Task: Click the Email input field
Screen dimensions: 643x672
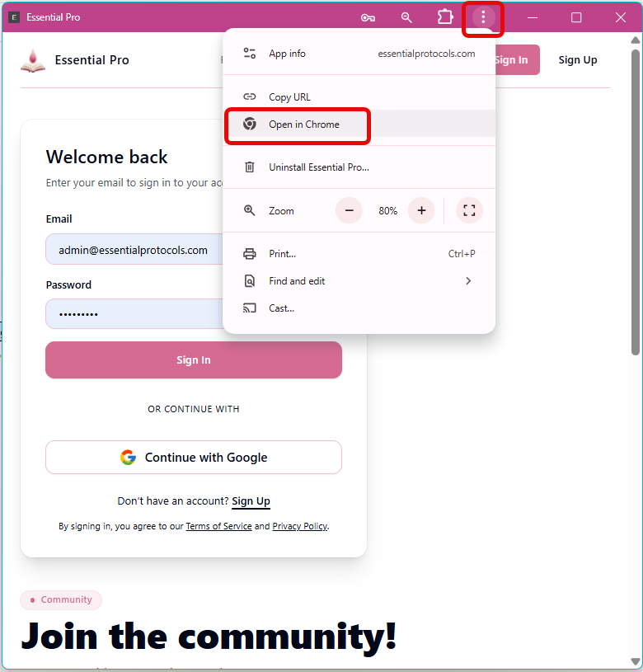Action: (x=134, y=250)
